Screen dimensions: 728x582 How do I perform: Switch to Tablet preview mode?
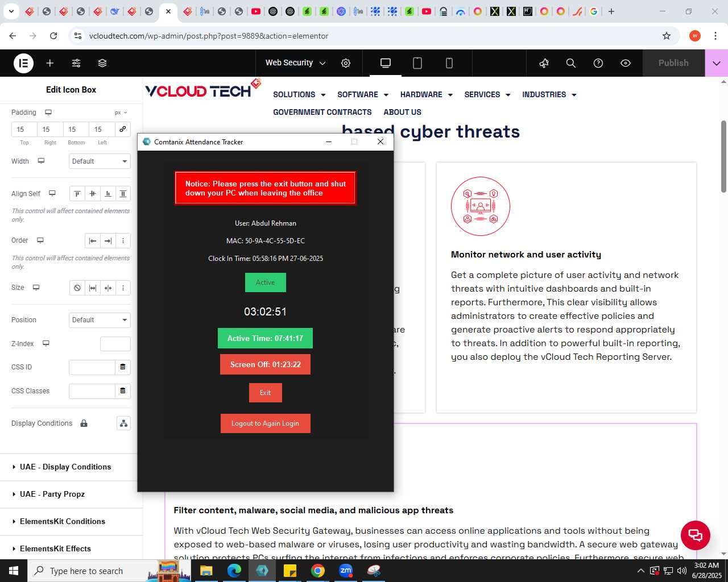click(x=417, y=63)
